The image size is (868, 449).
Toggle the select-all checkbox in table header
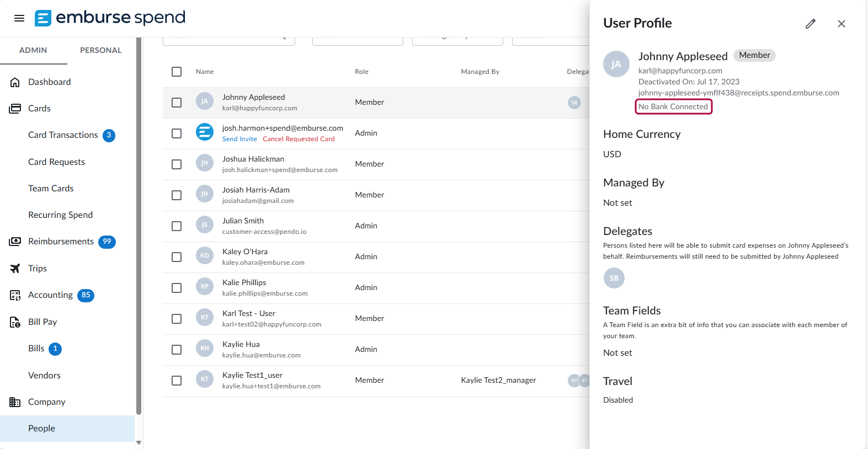tap(177, 72)
